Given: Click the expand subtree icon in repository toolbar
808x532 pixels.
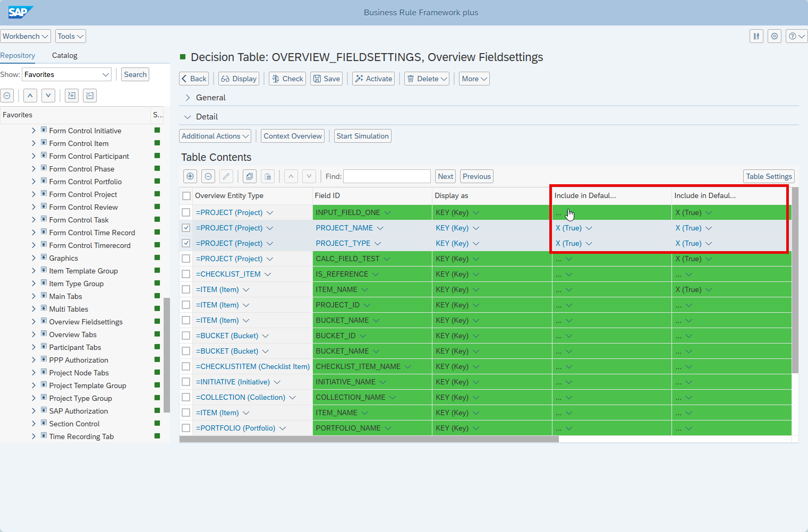Looking at the screenshot, I should pos(72,96).
